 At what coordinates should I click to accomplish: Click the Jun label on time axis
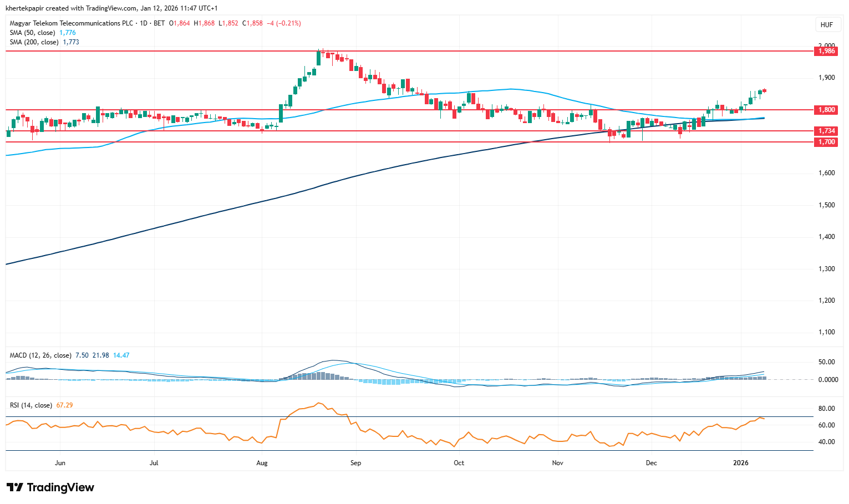pyautogui.click(x=60, y=463)
